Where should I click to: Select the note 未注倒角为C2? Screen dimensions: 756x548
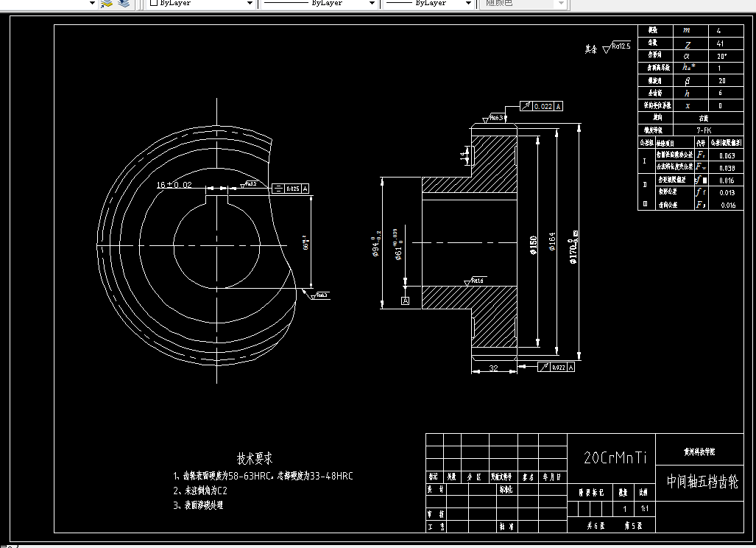click(200, 491)
